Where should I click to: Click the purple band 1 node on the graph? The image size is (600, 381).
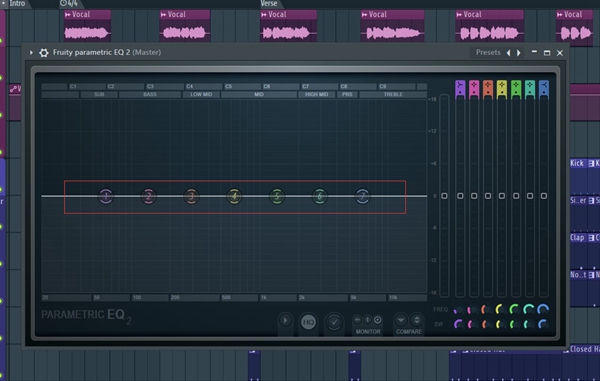point(106,197)
